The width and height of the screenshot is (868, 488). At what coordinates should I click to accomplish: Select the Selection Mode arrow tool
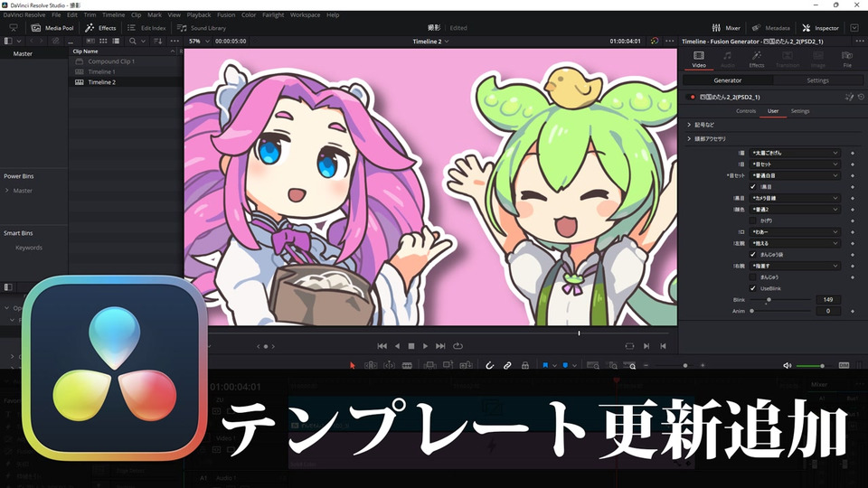(352, 366)
